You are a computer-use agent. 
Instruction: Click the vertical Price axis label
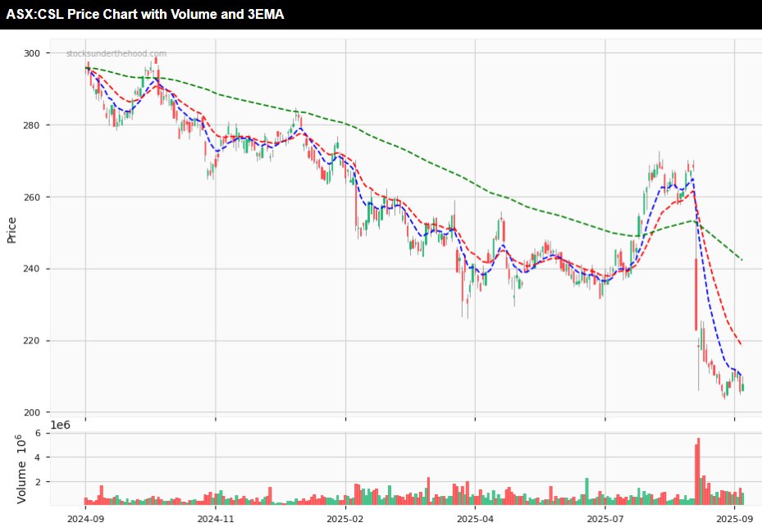tap(11, 230)
